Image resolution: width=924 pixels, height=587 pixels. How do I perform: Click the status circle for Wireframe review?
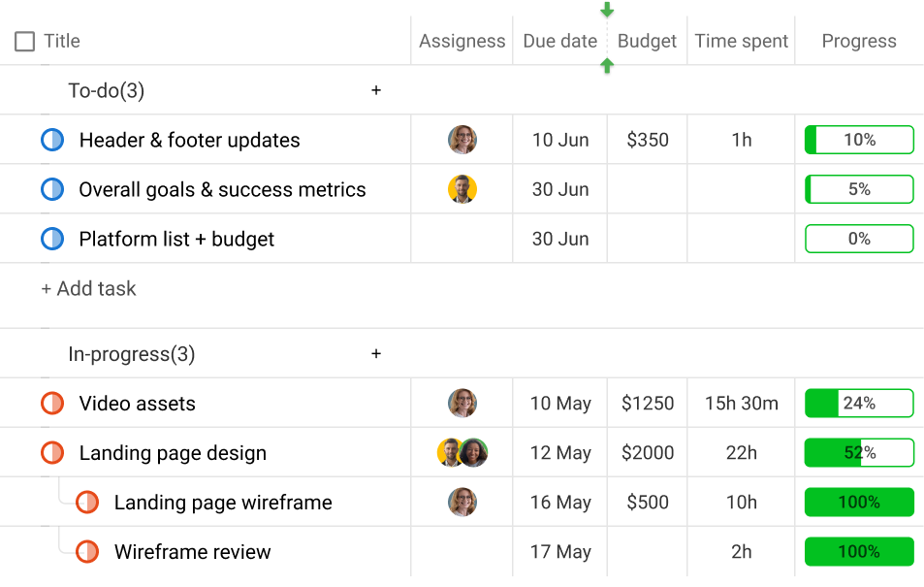(87, 552)
